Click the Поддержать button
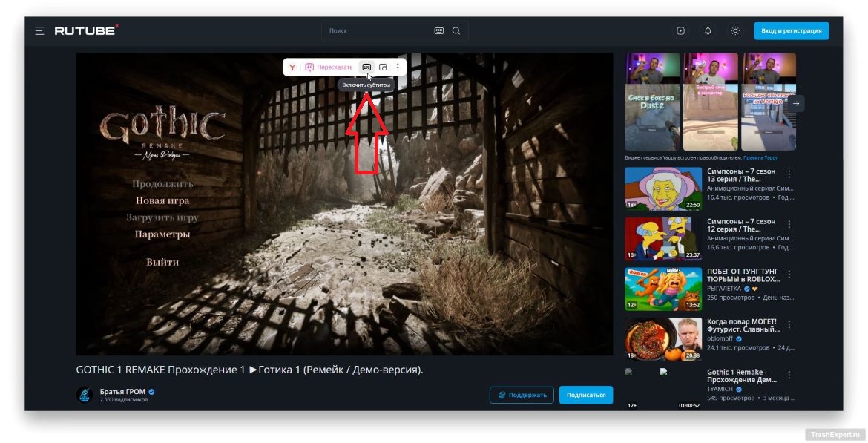Viewport: 868px width, 443px height. coord(522,395)
